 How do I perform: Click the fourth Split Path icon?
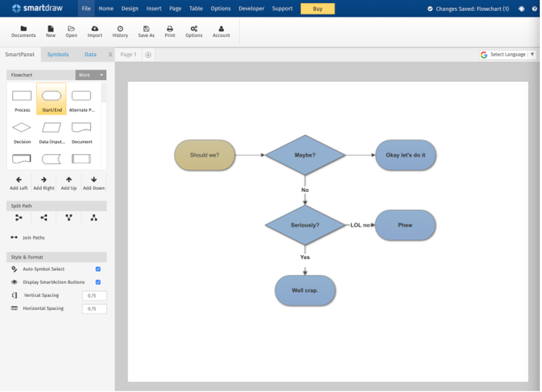tap(94, 218)
